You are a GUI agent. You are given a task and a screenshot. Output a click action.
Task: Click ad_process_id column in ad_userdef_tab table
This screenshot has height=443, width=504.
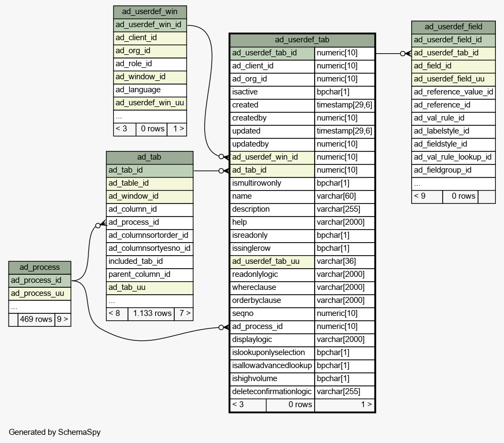272,326
